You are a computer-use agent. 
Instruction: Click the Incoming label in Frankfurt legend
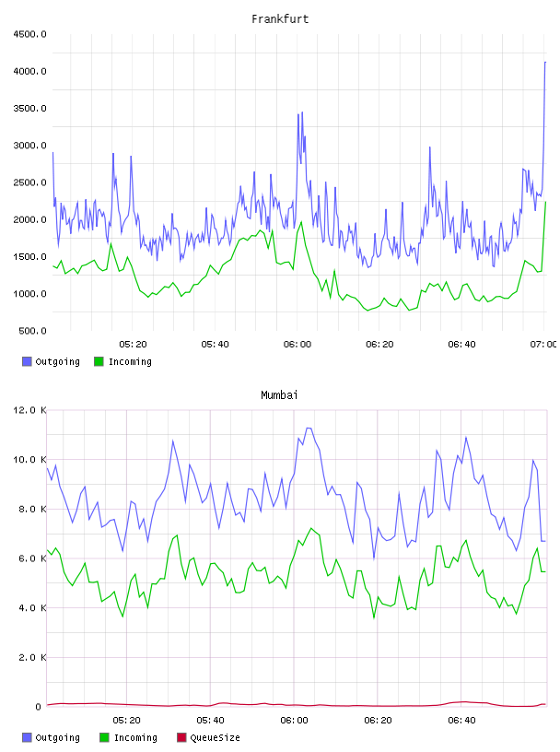click(130, 361)
